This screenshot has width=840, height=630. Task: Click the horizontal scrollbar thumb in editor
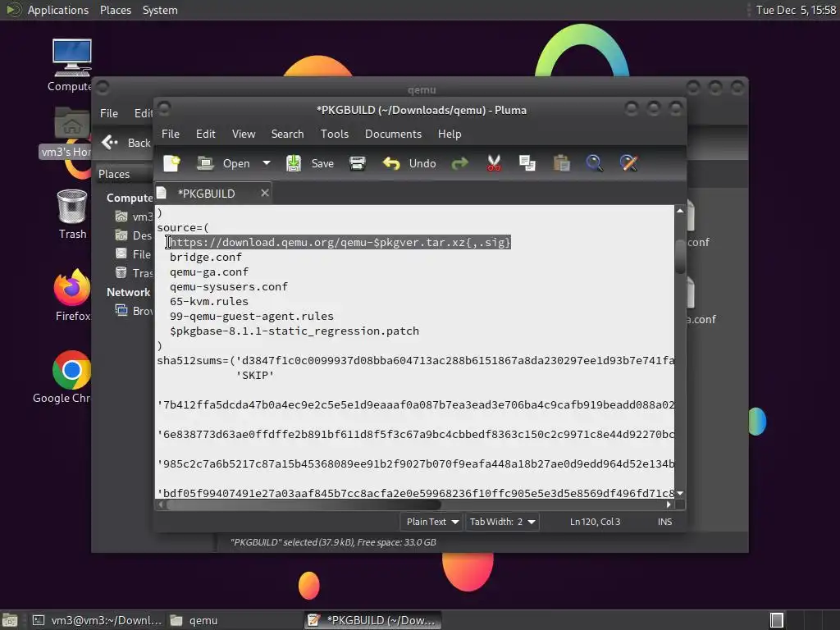(x=304, y=504)
